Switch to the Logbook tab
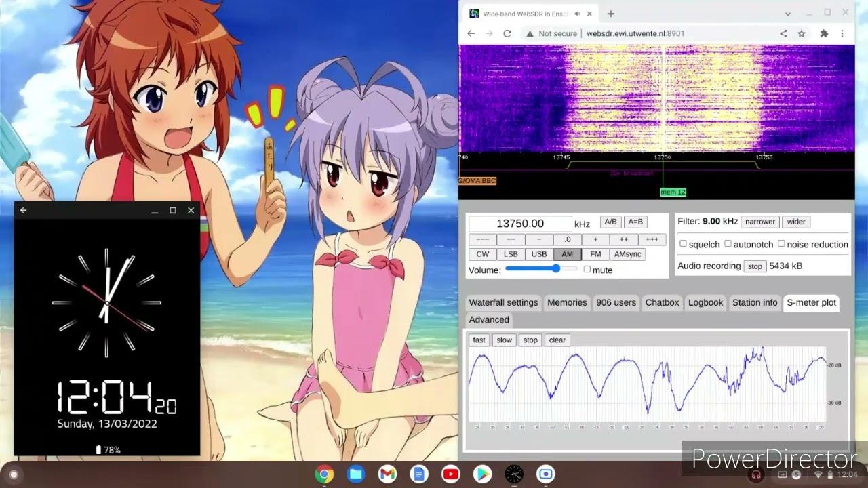 coord(705,303)
